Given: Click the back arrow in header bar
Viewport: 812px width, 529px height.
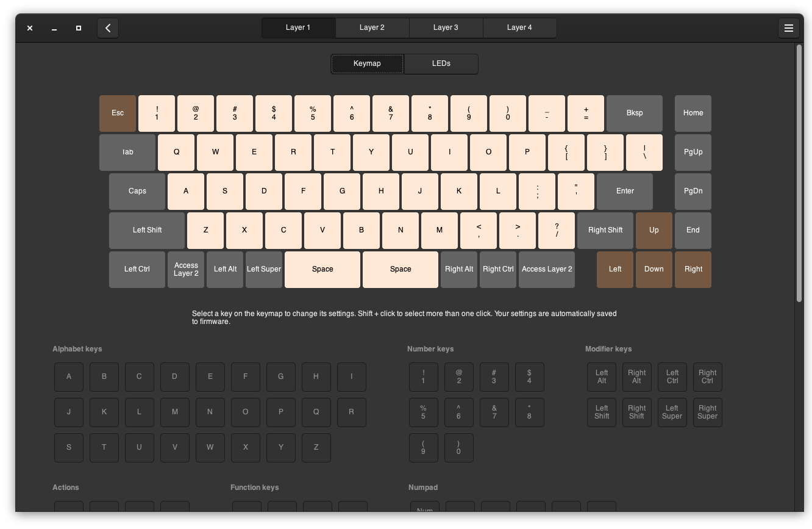Looking at the screenshot, I should pyautogui.click(x=108, y=28).
